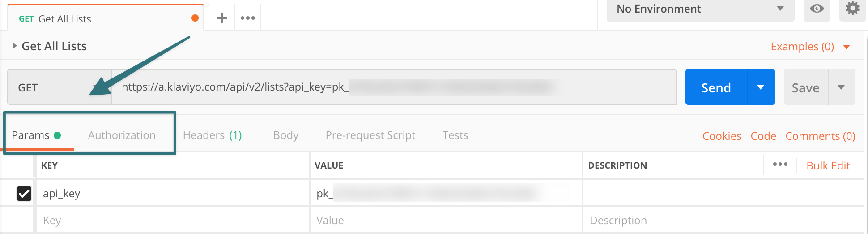Open column options dots next to Bulk Edit
This screenshot has height=234, width=868.
780,165
